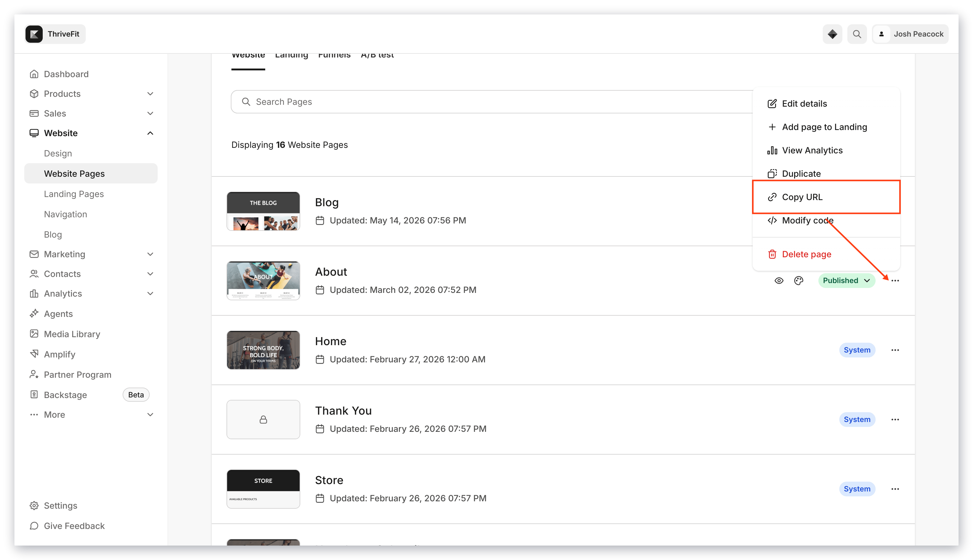Go to Dashboard in sidebar
The width and height of the screenshot is (973, 560).
[66, 74]
